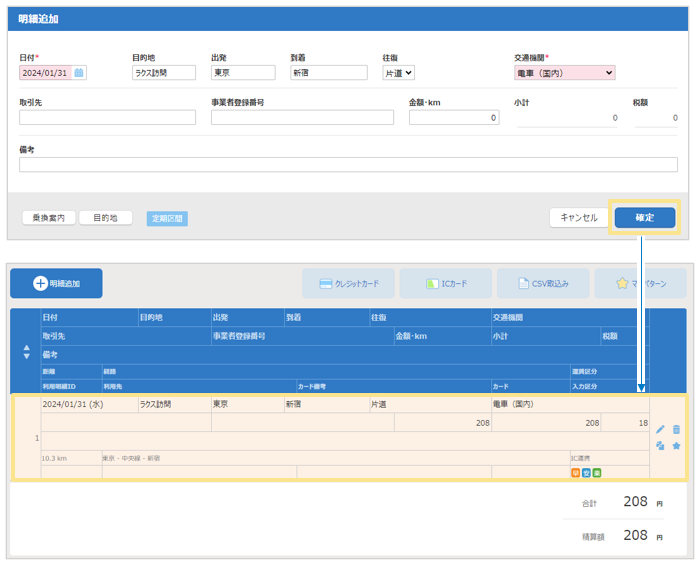This screenshot has height=564, width=699.
Task: Click the orange 早 badge
Action: click(575, 472)
